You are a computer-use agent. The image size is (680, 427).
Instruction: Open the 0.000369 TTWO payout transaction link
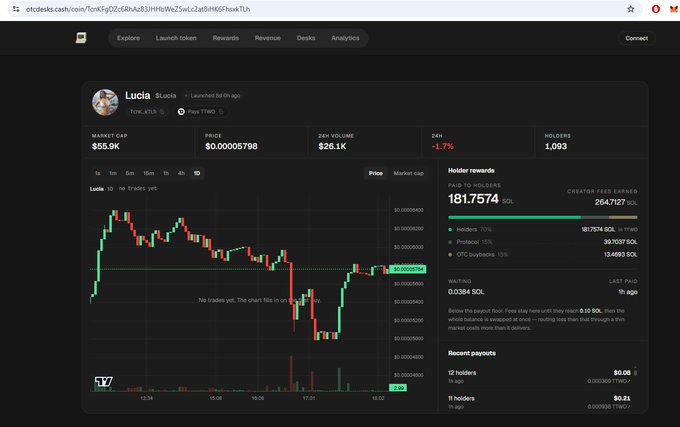point(609,381)
